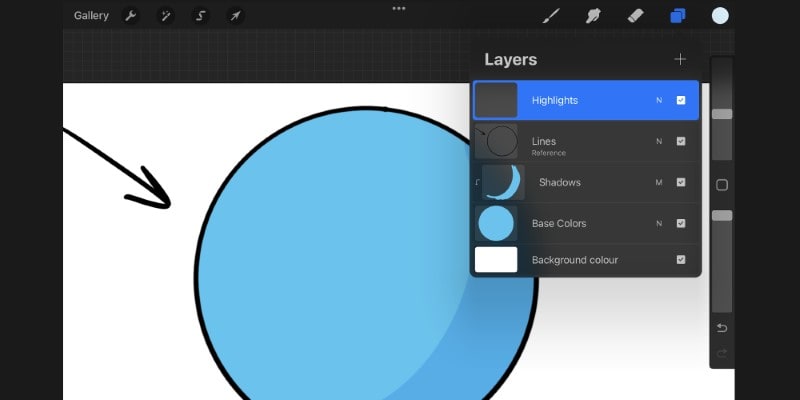Hide the Highlights layer
Image resolution: width=800 pixels, height=400 pixels.
pyautogui.click(x=681, y=100)
